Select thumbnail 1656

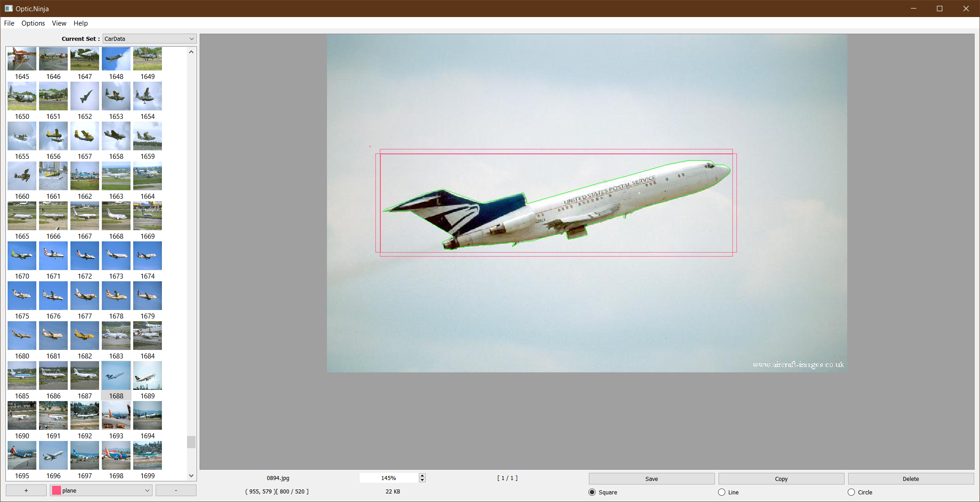click(53, 136)
